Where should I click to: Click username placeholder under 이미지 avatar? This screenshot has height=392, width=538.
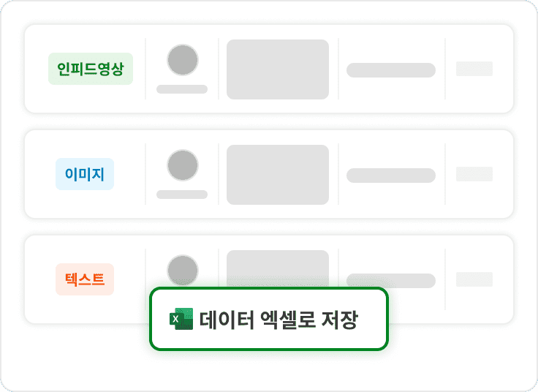coord(182,195)
